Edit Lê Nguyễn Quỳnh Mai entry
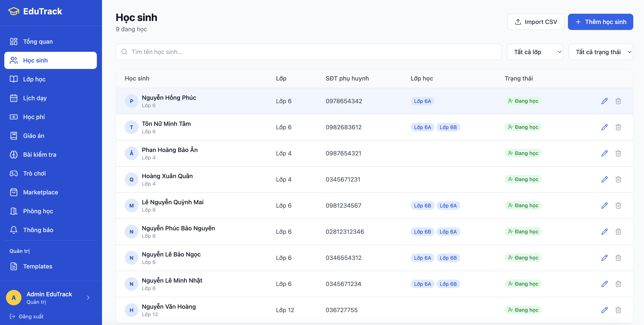 point(604,206)
